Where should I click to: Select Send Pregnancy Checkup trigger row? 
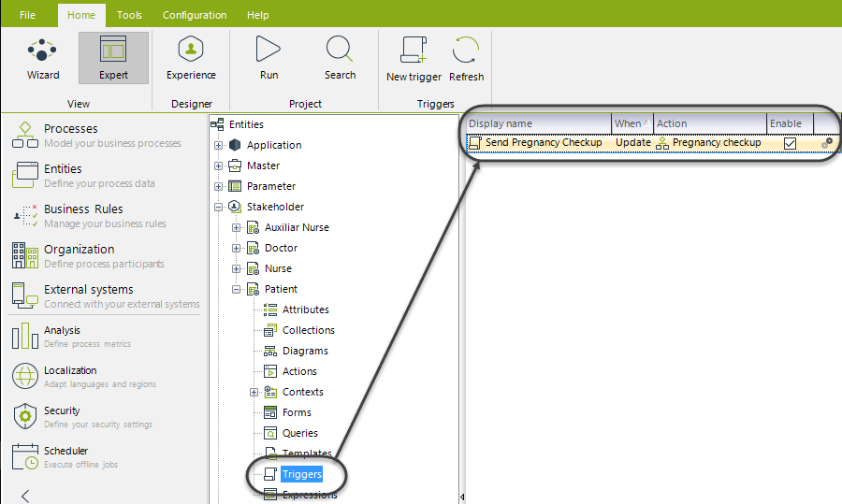click(652, 143)
